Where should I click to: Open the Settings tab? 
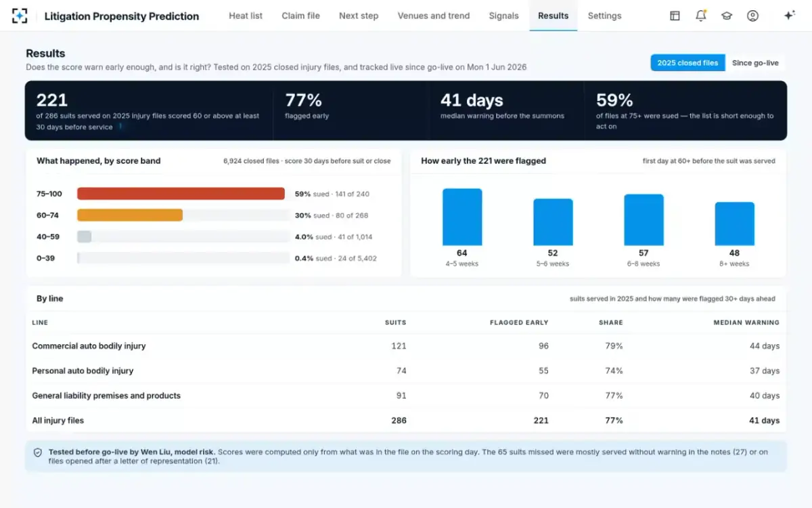(604, 16)
